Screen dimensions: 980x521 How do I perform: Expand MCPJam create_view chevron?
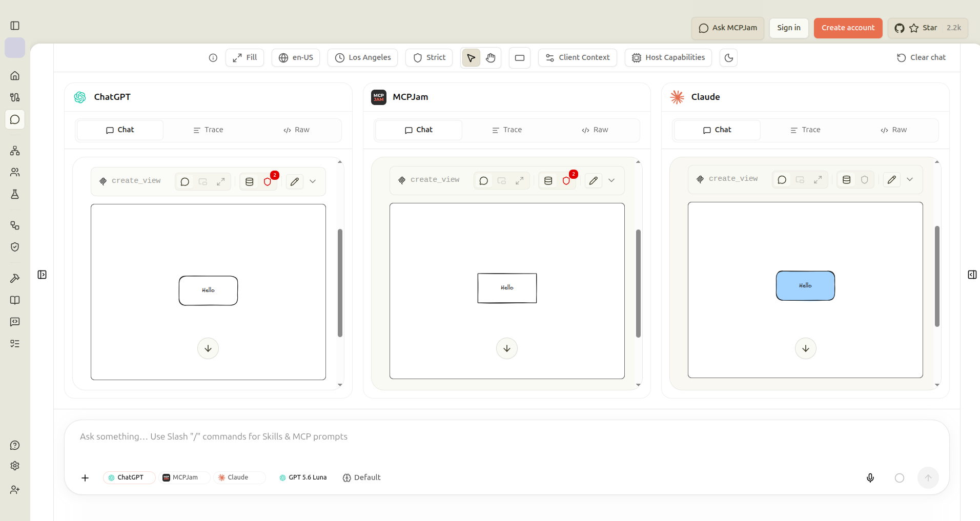(611, 181)
